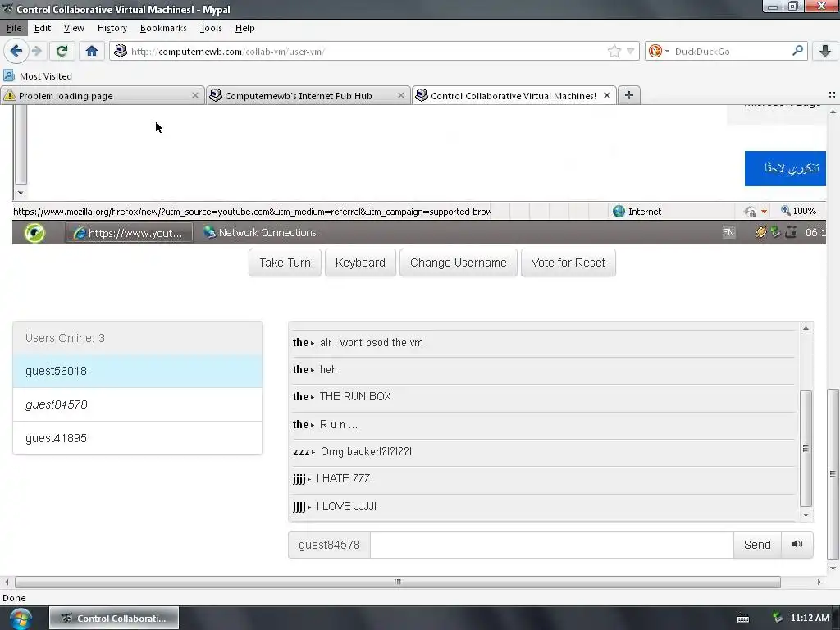Reload the page with the refresh icon
Image resolution: width=840 pixels, height=630 pixels.
click(62, 51)
